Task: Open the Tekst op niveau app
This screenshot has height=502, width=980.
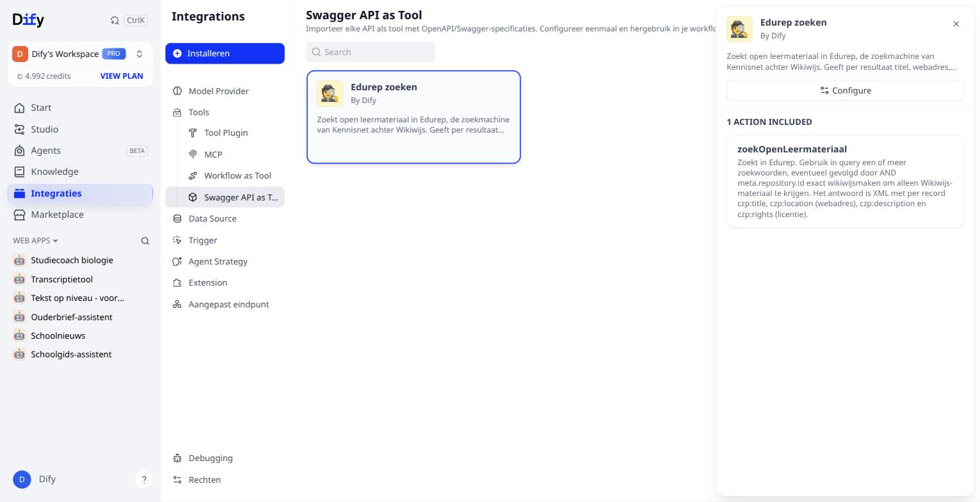Action: coord(80,298)
